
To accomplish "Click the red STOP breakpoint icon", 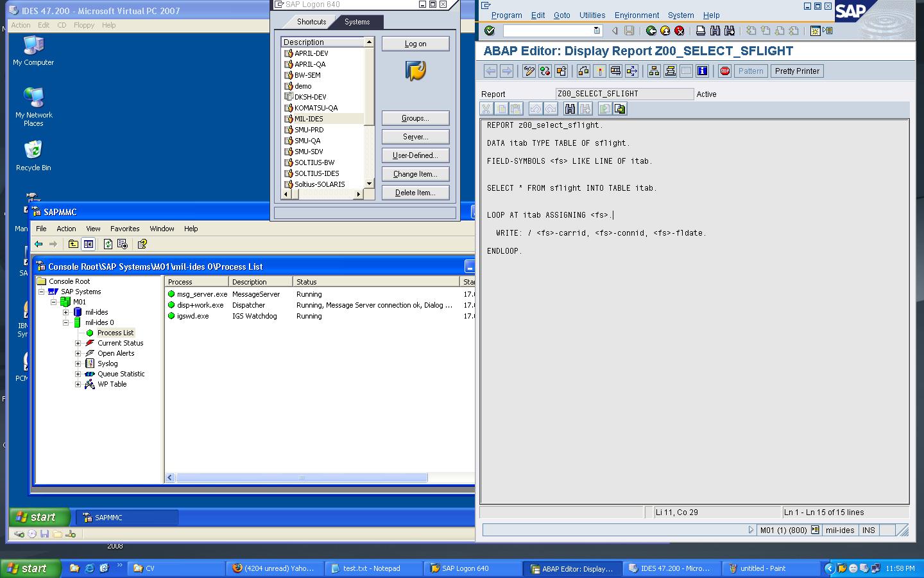I will (x=724, y=71).
